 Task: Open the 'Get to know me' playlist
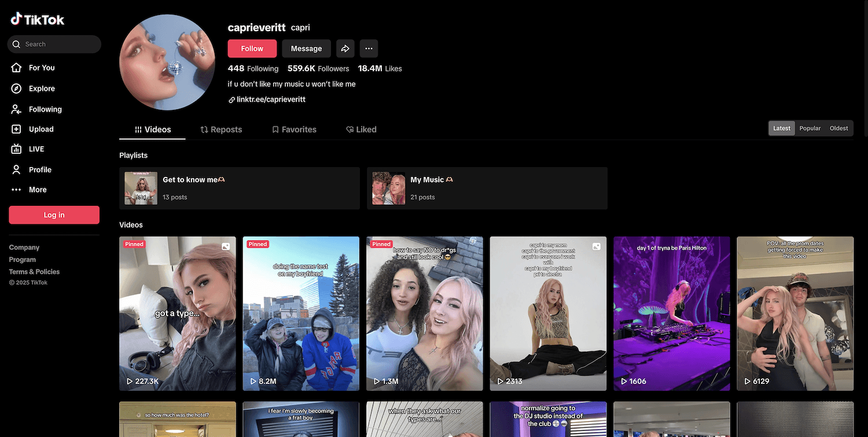(x=239, y=188)
